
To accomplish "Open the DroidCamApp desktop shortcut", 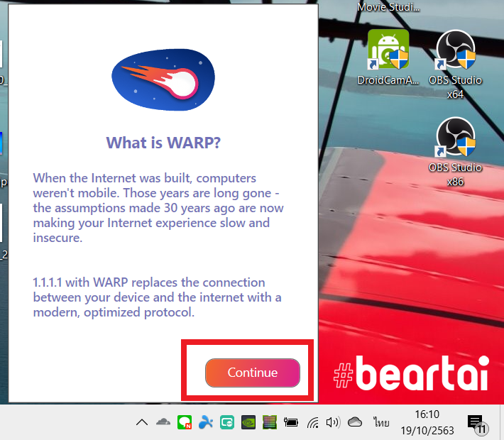I will 388,58.
